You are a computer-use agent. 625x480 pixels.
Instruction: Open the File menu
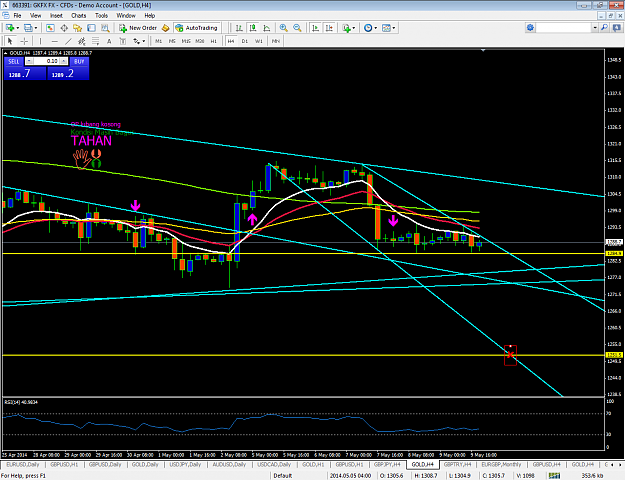click(17, 16)
